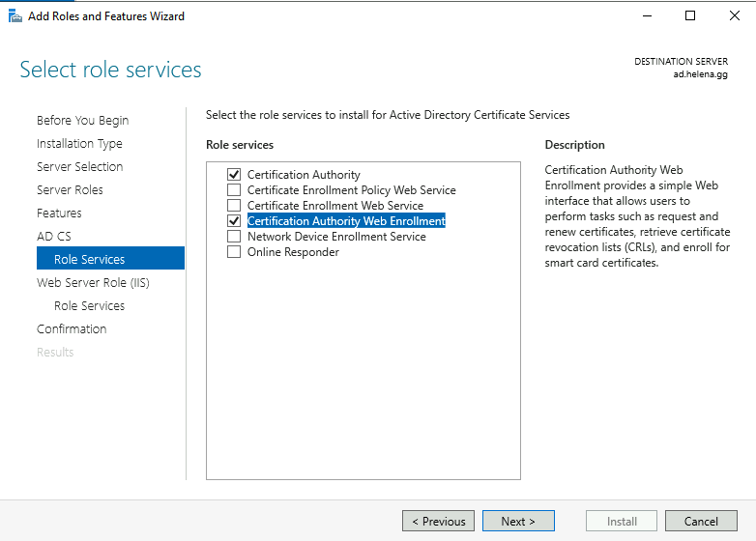Select the Online Responder label text
Screen dimensions: 756x541
pyautogui.click(x=293, y=252)
